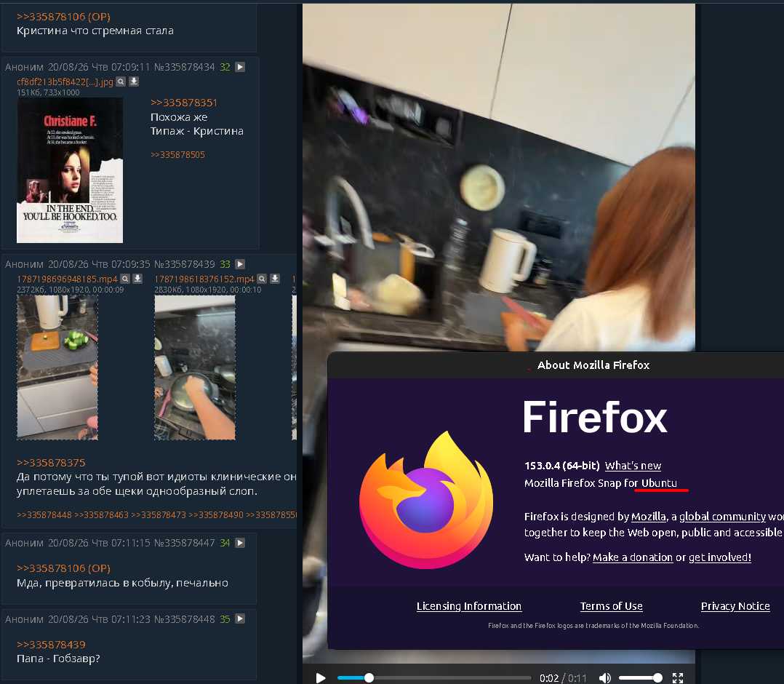Click the Make a donation link

[x=633, y=557]
